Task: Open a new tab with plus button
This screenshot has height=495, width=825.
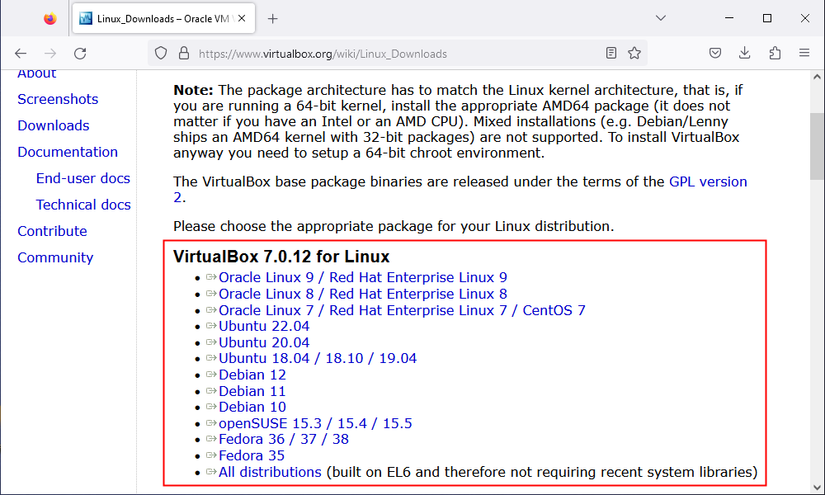Action: point(273,18)
